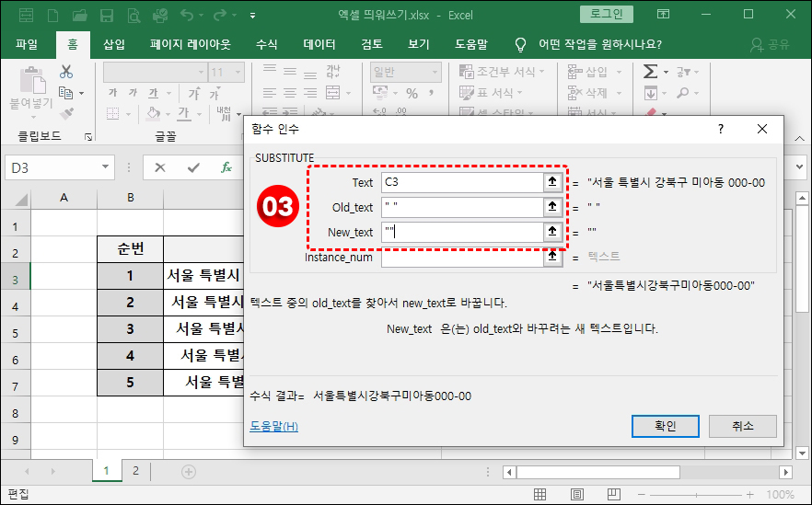
Task: Redo the last action
Action: click(x=219, y=15)
